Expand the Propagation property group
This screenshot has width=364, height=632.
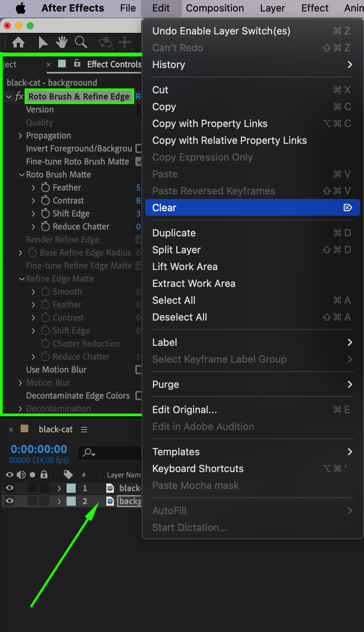(20, 135)
